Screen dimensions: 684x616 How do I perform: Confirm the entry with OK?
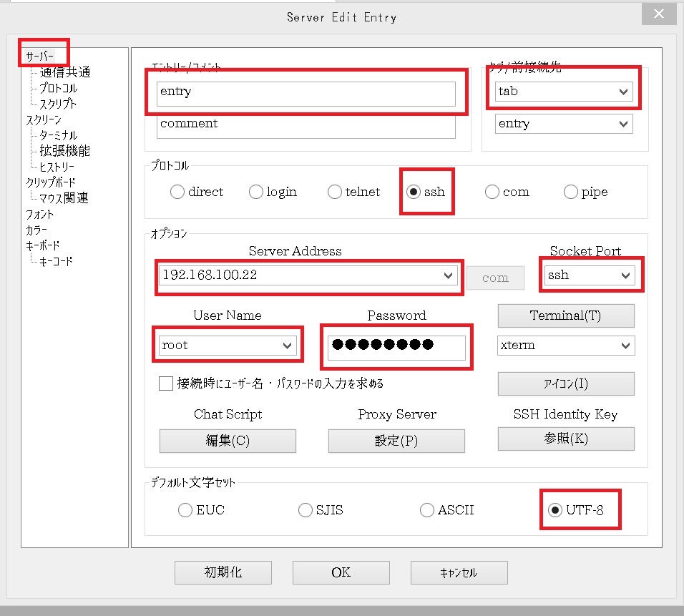(x=341, y=572)
